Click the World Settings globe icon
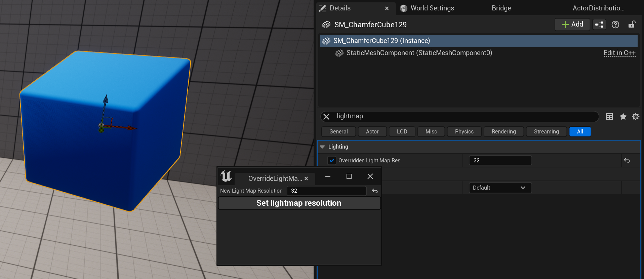Viewport: 644px width, 279px height. (x=404, y=8)
